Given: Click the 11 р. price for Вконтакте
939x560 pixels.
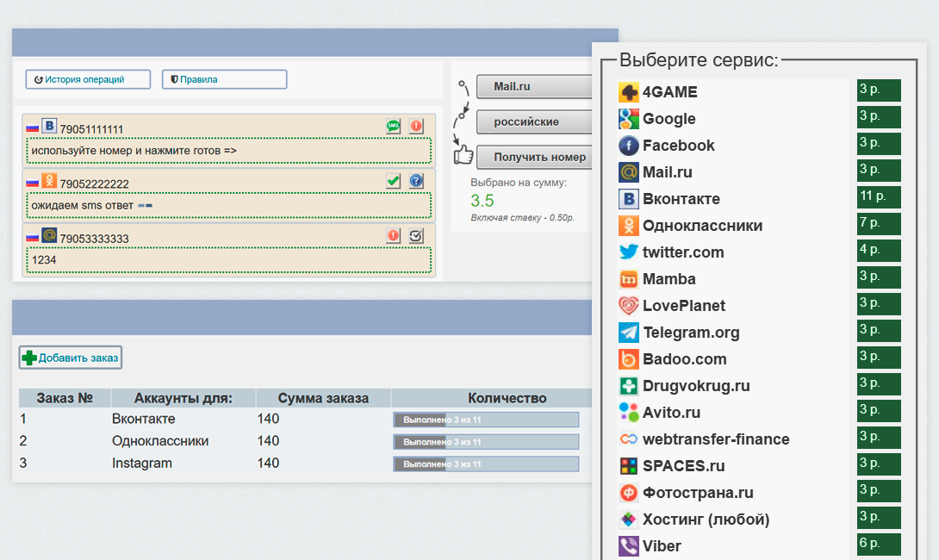Looking at the screenshot, I should pos(879,197).
